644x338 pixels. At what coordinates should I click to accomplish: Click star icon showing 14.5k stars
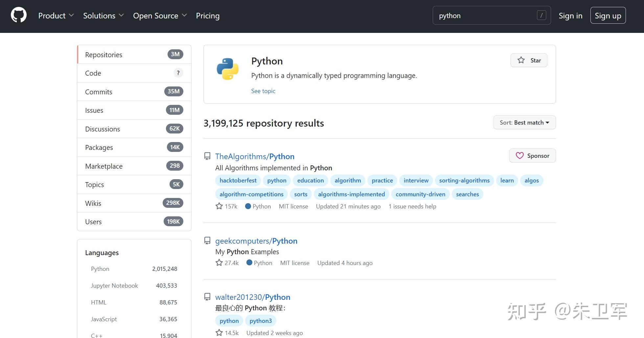point(219,333)
